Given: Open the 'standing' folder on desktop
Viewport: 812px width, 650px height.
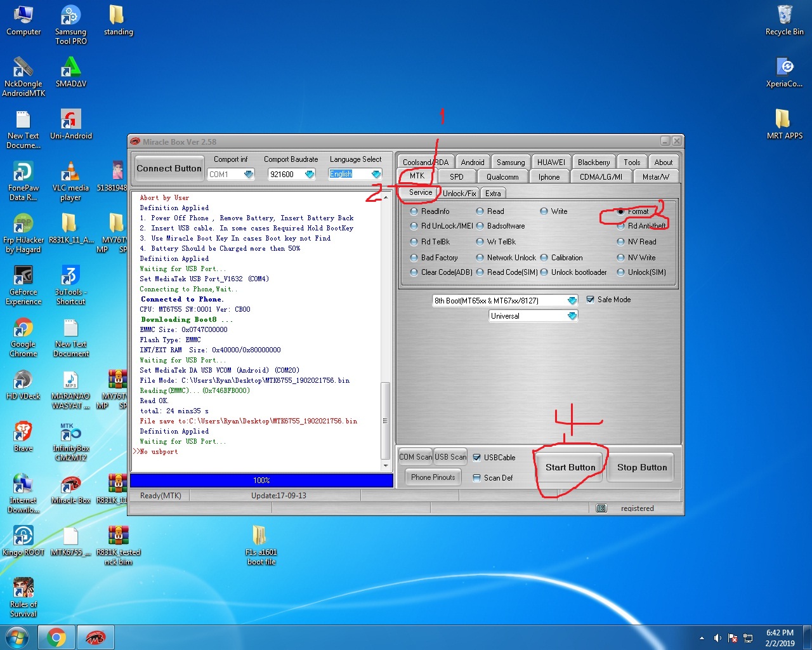Looking at the screenshot, I should [x=118, y=20].
